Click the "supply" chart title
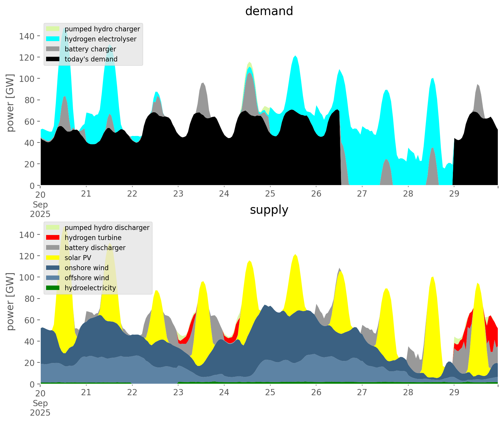Screen dimensions: 504x423 269,210
